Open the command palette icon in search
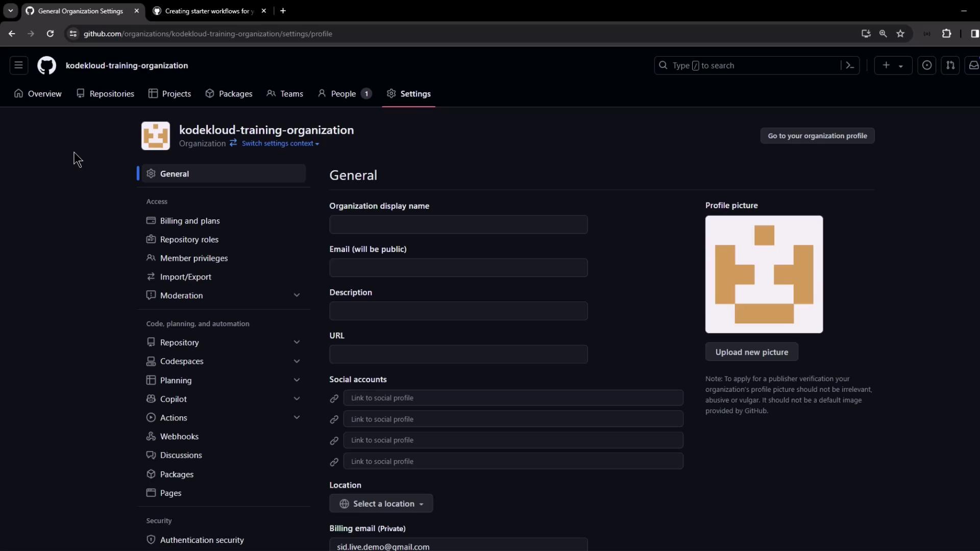Viewport: 980px width, 551px height. point(850,65)
